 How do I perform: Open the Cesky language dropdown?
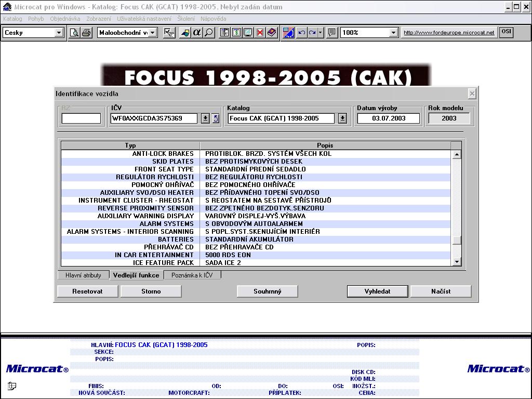click(x=59, y=33)
